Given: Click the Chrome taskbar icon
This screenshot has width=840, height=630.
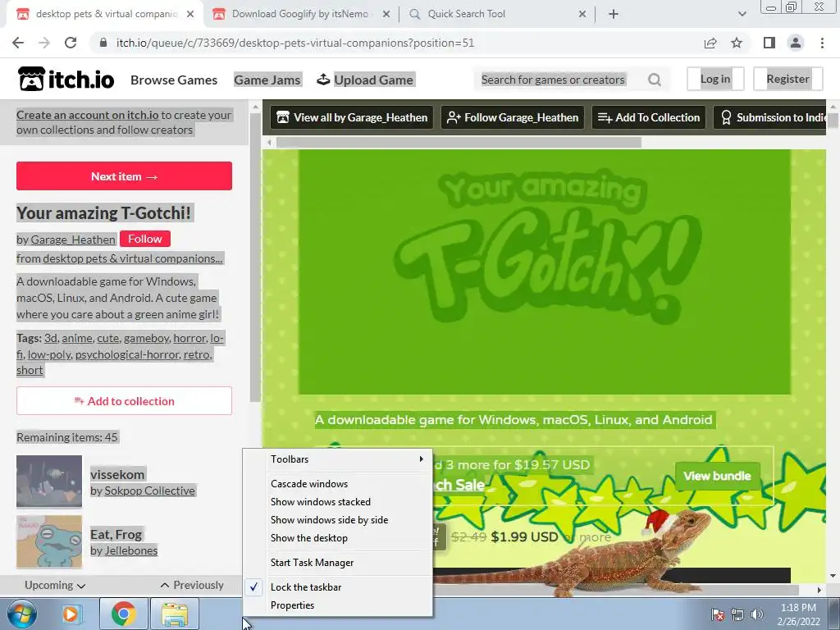Looking at the screenshot, I should coord(124,614).
